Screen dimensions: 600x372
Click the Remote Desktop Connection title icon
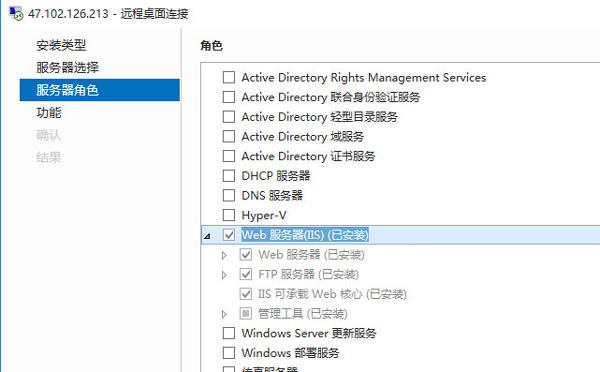pos(16,14)
